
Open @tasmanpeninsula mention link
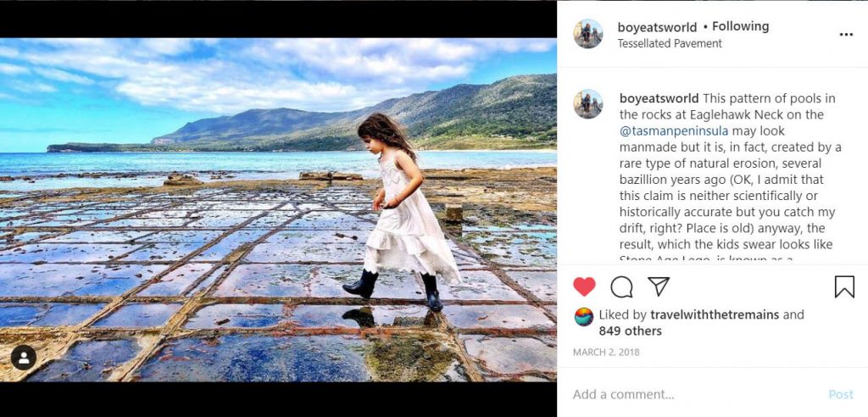click(674, 131)
